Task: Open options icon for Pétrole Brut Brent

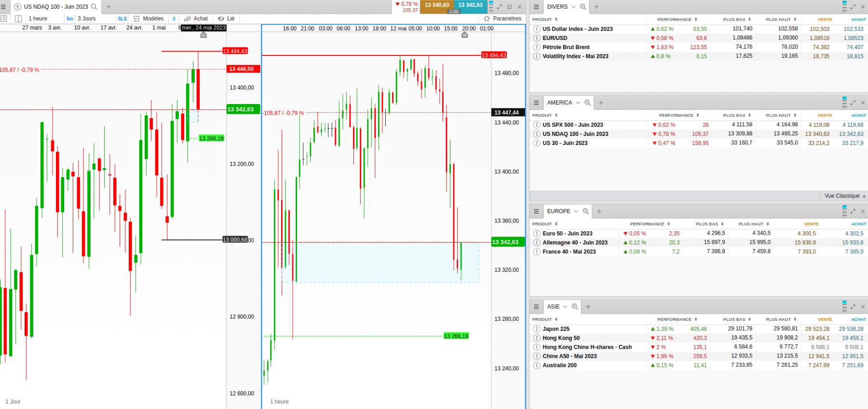Action: 537,47
